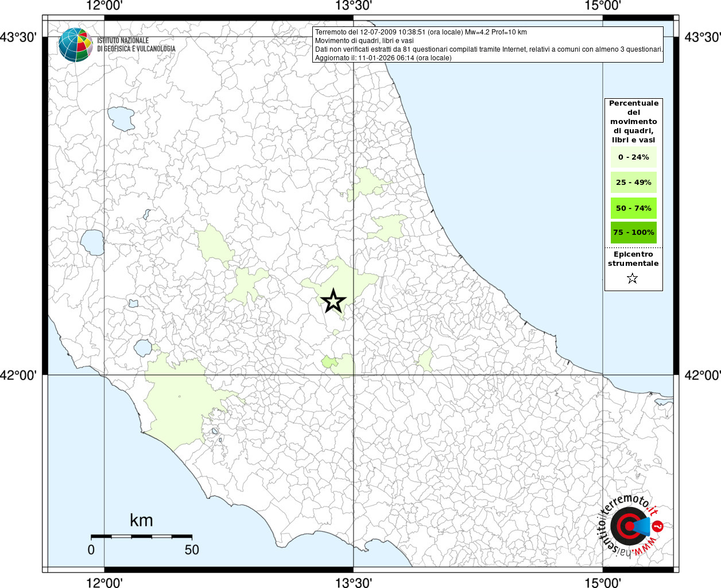The image size is (721, 588).
Task: Click the 'km' scale bar label
Action: coord(141,520)
